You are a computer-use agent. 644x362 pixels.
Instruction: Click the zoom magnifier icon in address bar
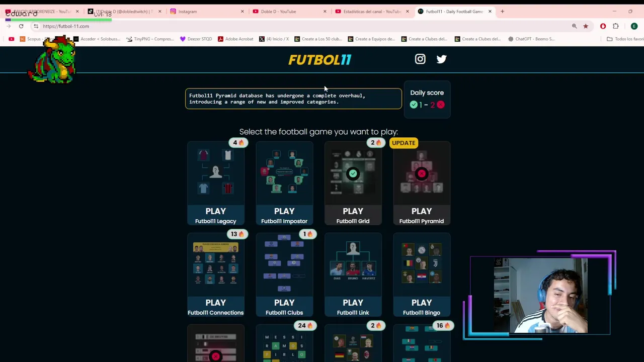coord(574,26)
